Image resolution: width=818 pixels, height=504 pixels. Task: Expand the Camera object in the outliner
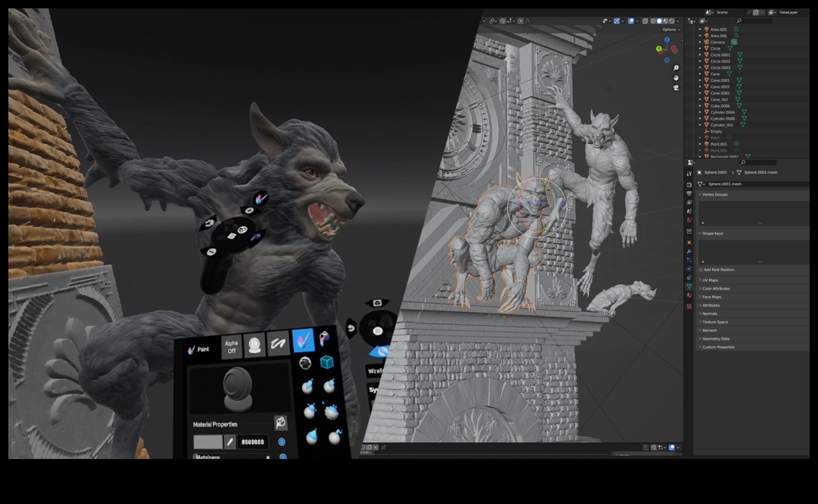point(699,42)
